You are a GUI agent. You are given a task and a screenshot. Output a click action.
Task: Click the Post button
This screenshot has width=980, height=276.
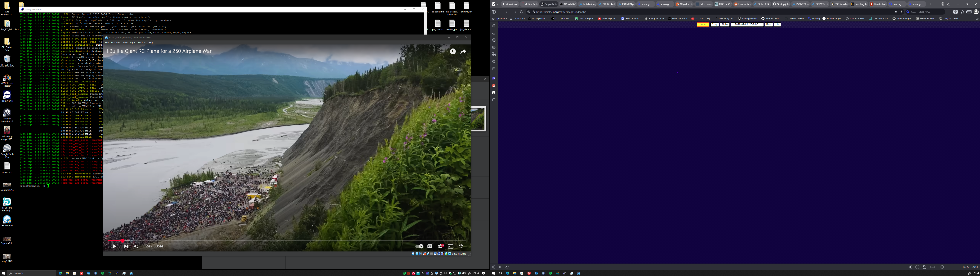(769, 24)
